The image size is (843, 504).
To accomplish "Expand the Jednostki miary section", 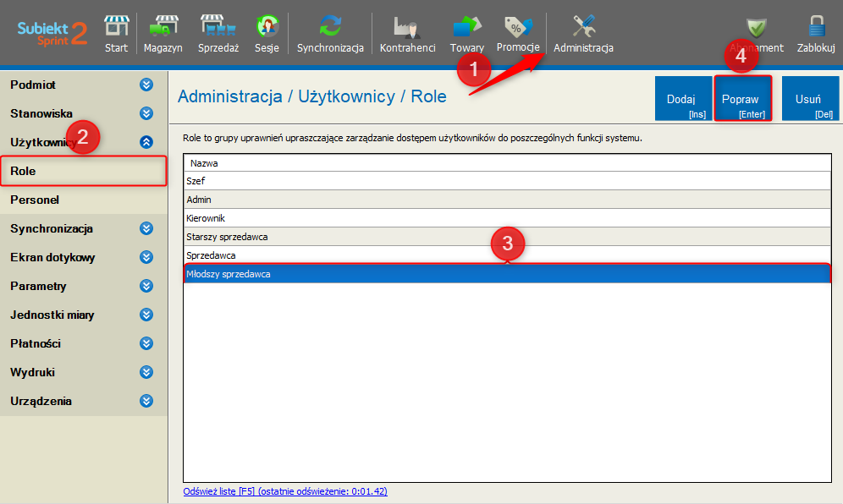I will (146, 315).
